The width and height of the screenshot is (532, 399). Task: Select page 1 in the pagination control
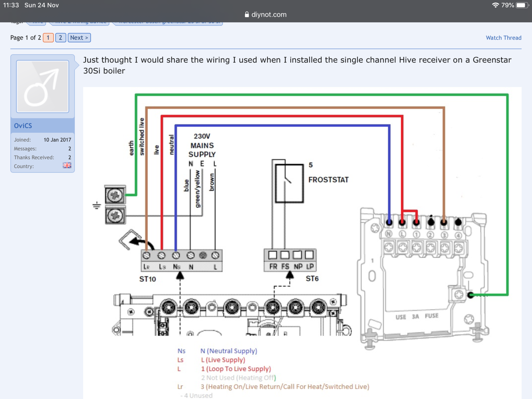point(48,38)
